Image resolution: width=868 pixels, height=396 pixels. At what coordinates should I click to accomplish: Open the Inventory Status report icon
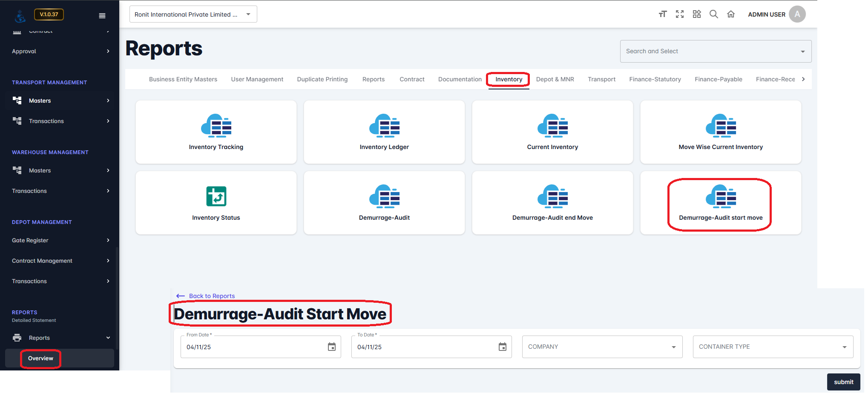click(216, 196)
